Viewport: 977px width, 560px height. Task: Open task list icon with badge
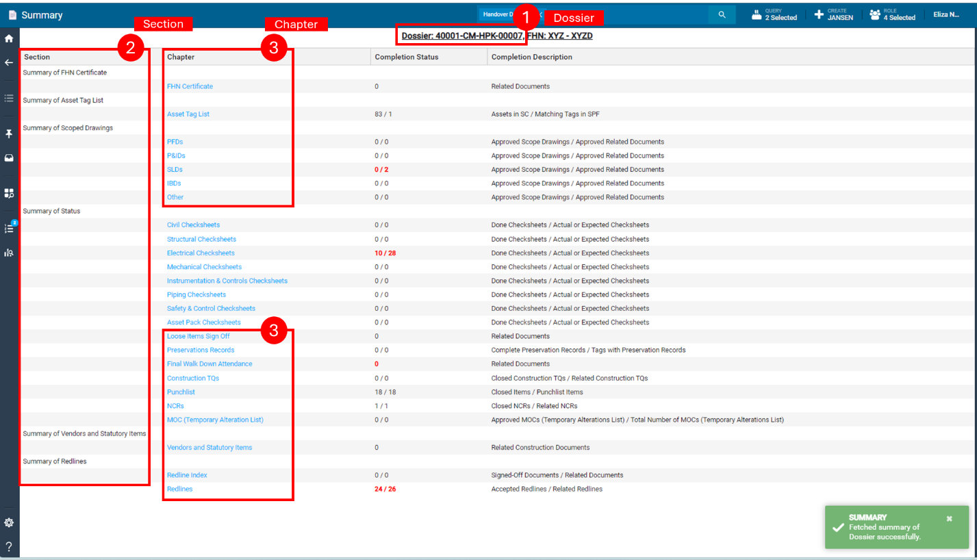pyautogui.click(x=10, y=227)
